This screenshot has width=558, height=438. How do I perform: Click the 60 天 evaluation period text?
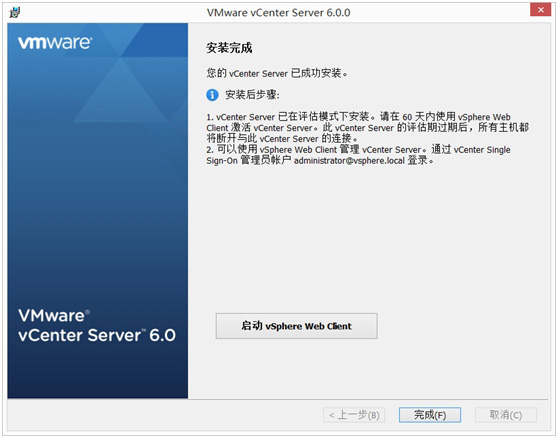(x=415, y=117)
